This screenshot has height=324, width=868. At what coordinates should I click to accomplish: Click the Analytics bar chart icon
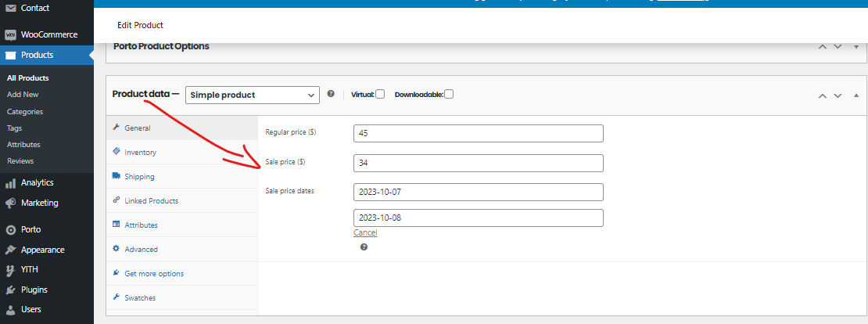(10, 183)
